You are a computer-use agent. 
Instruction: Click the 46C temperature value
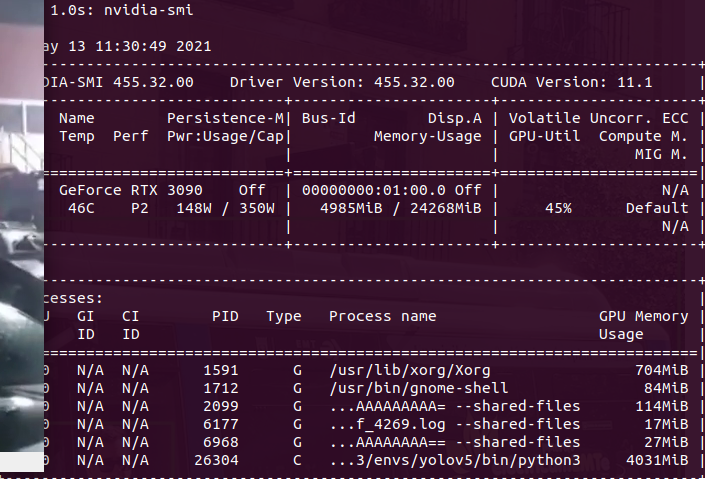pyautogui.click(x=81, y=208)
